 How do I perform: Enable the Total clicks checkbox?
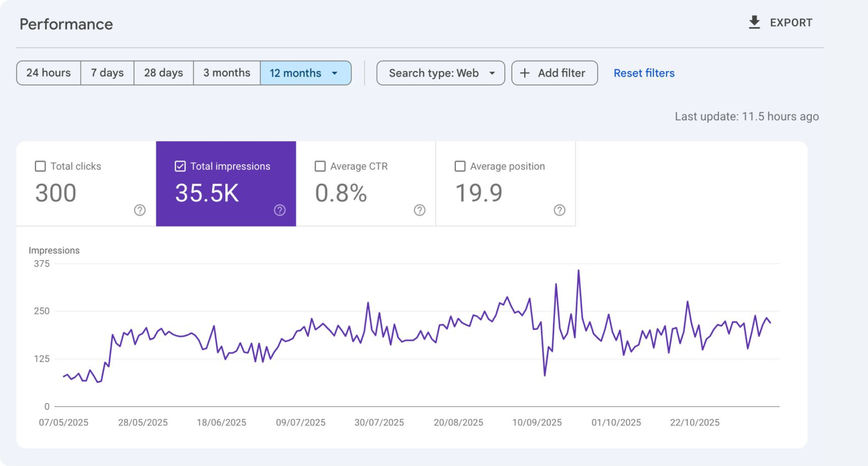(x=40, y=166)
